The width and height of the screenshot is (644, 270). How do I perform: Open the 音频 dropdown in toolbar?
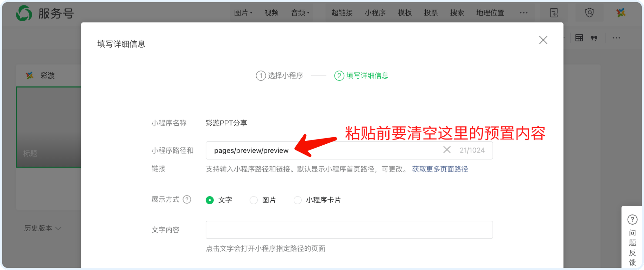[300, 13]
